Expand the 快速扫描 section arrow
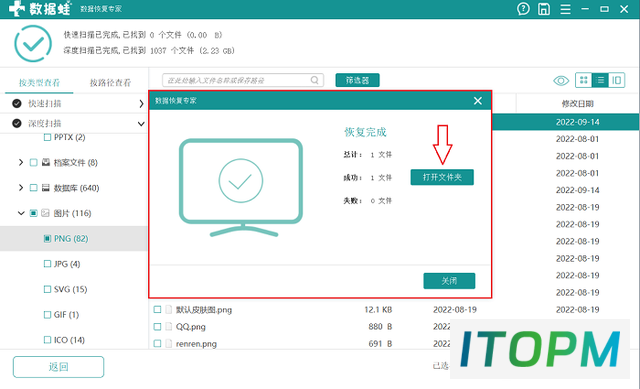The width and height of the screenshot is (640, 389). [x=141, y=104]
